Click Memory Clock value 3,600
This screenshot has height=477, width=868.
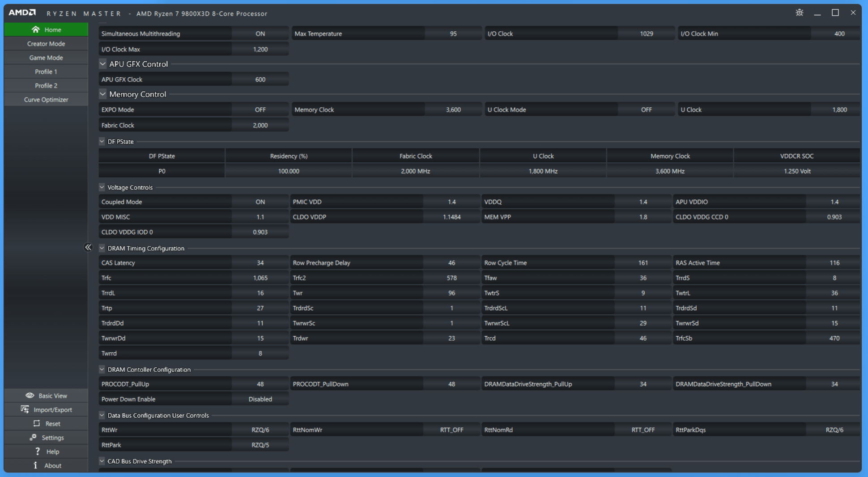tap(453, 110)
